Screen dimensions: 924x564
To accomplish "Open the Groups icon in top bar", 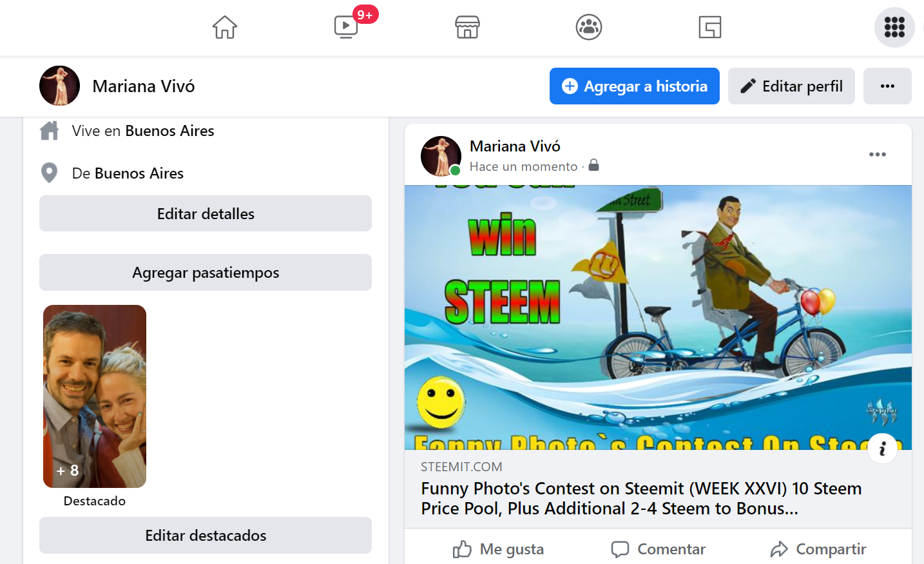I will click(x=589, y=27).
